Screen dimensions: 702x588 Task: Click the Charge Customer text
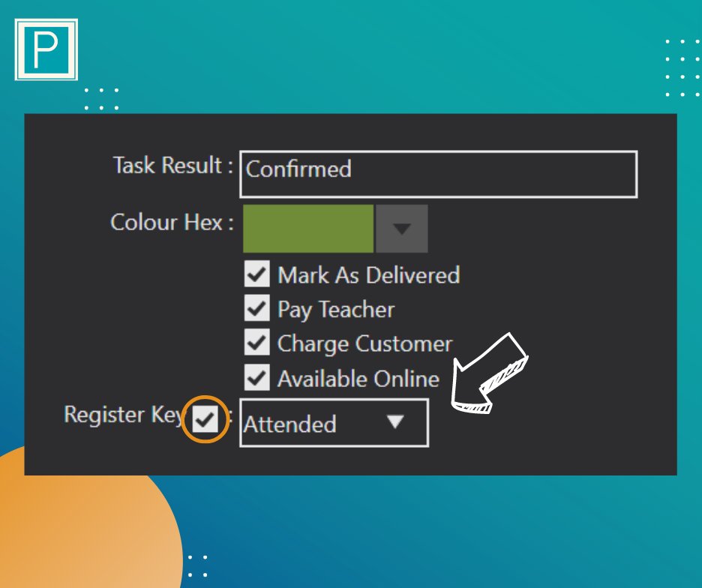365,344
